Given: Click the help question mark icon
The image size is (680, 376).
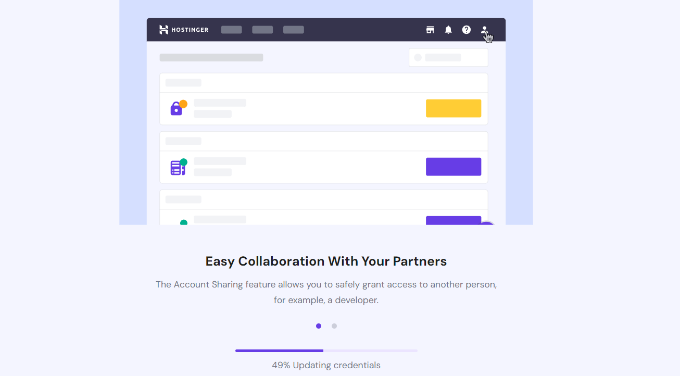Looking at the screenshot, I should point(466,29).
